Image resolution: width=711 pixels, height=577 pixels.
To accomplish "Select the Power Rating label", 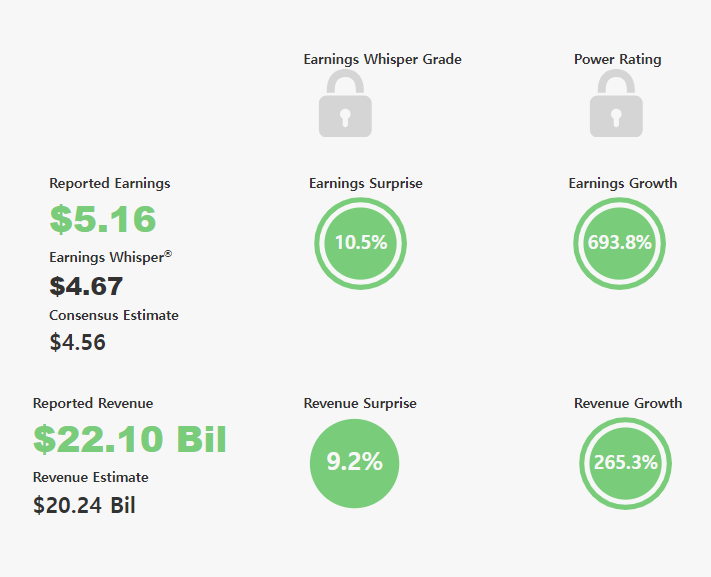I will (618, 59).
